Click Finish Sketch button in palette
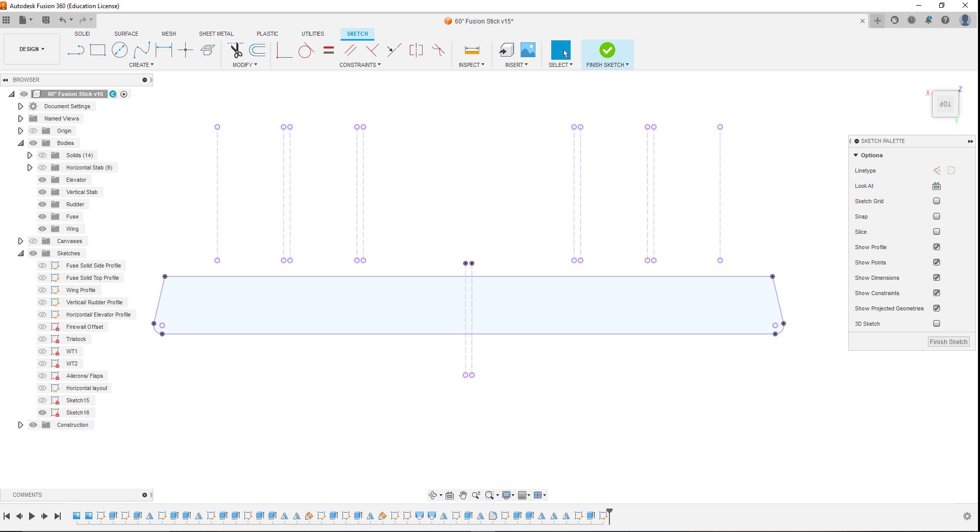Viewport: 980px width, 532px height. click(948, 342)
